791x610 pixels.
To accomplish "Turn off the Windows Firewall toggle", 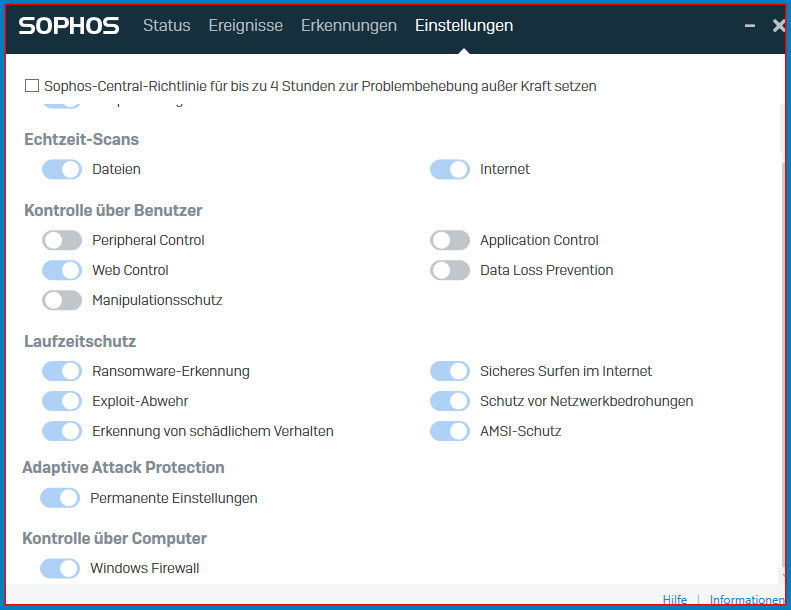I will [60, 568].
